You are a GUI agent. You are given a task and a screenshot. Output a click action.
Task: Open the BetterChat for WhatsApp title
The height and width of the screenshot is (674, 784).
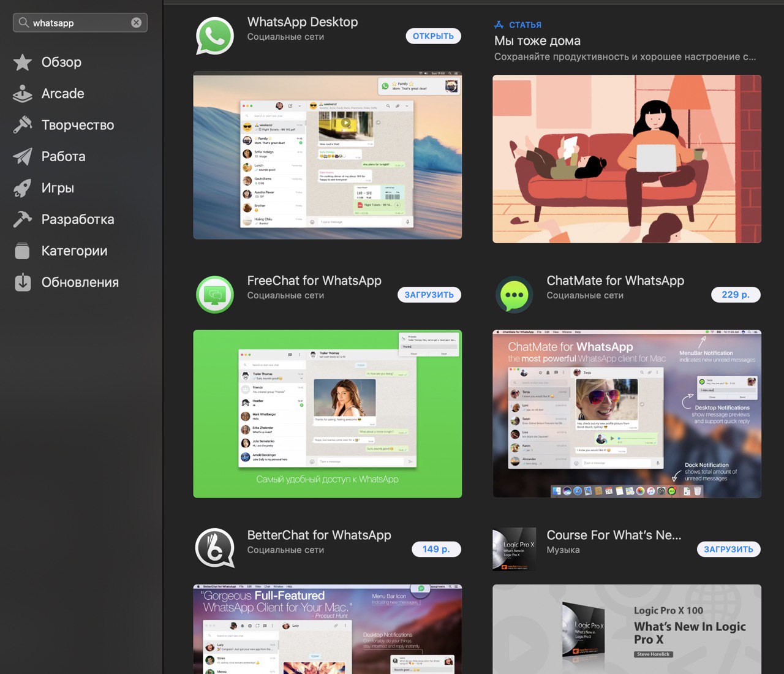pyautogui.click(x=319, y=535)
